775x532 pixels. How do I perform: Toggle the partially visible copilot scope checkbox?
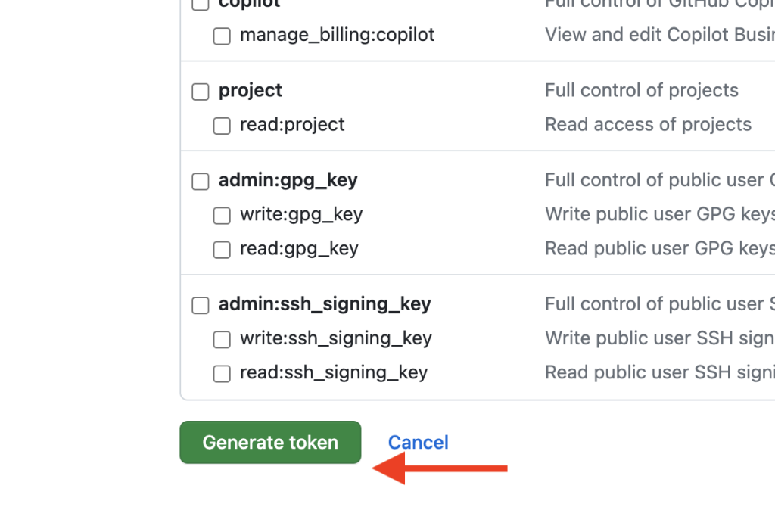(x=200, y=4)
